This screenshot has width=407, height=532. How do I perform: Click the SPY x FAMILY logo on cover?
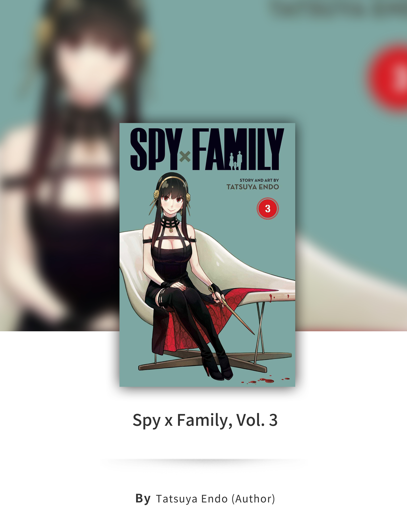[207, 149]
